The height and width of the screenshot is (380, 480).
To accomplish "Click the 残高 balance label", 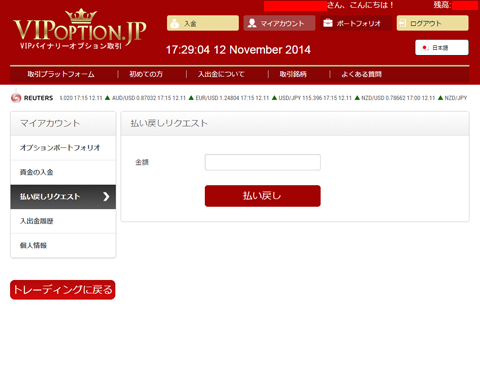I will 442,5.
